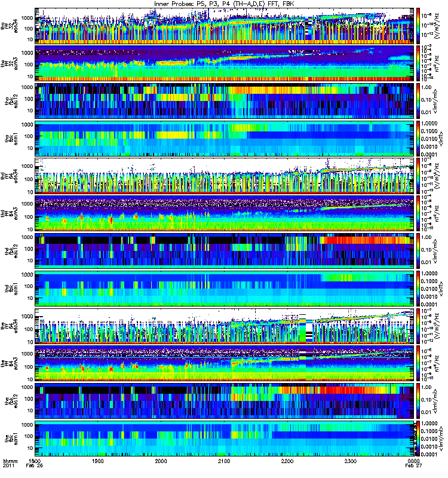448x478 pixels.
Task: Click the (V/m)²/Hz unit label of thd edc34
Action: (x=436, y=176)
